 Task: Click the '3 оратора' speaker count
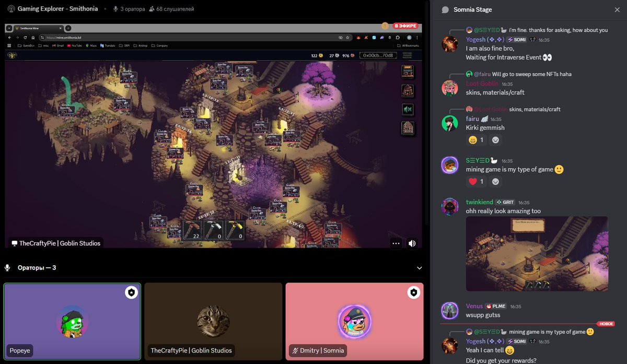pyautogui.click(x=129, y=9)
